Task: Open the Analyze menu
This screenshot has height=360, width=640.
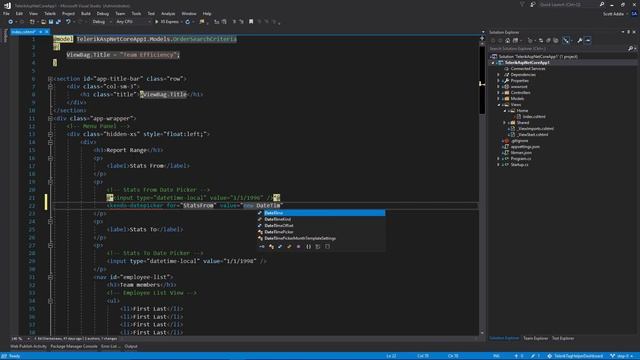Action: tap(168, 13)
